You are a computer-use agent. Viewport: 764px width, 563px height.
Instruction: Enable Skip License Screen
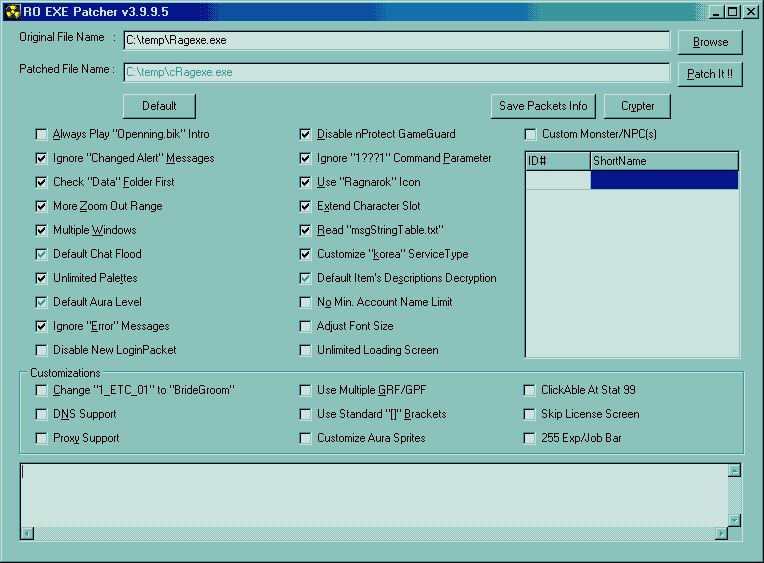pyautogui.click(x=529, y=414)
